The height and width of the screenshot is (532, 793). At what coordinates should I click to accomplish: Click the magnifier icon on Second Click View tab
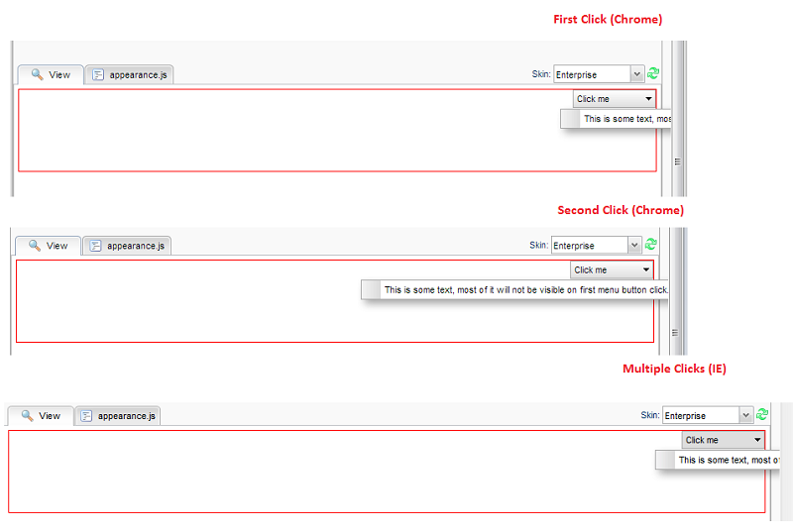coord(35,246)
